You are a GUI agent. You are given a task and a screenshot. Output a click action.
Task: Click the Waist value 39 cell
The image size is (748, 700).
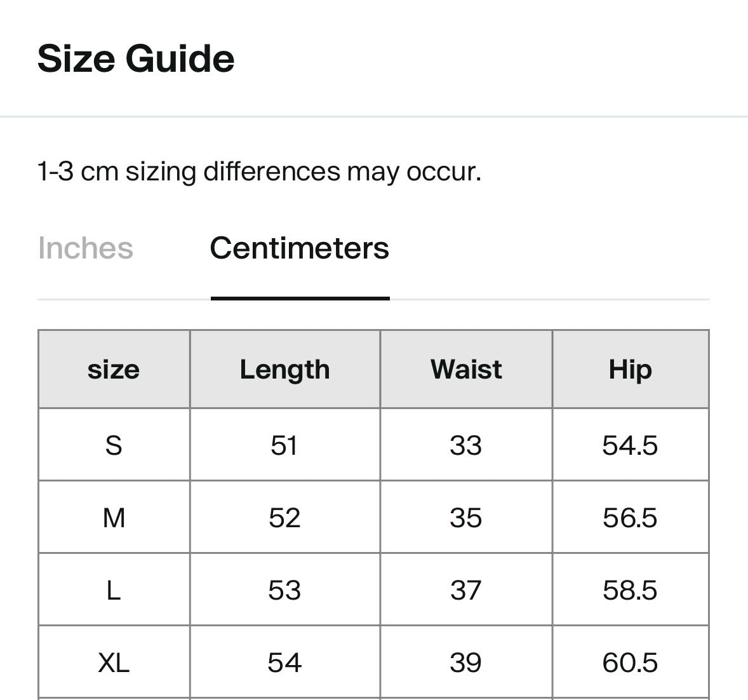pos(466,663)
